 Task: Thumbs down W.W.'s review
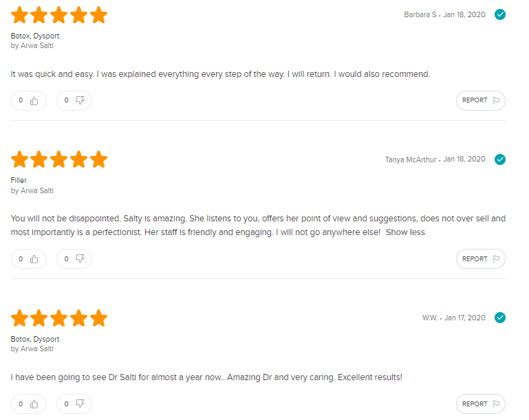[74, 404]
